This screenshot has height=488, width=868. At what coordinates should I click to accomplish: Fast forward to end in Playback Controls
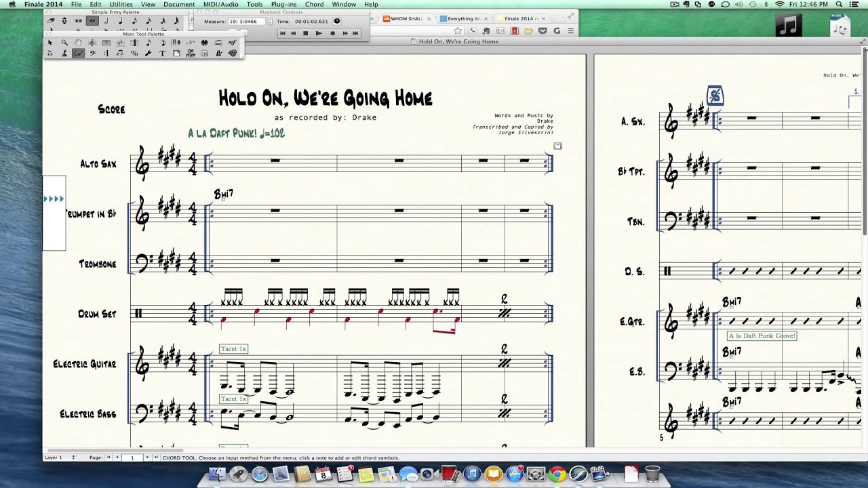[x=355, y=33]
